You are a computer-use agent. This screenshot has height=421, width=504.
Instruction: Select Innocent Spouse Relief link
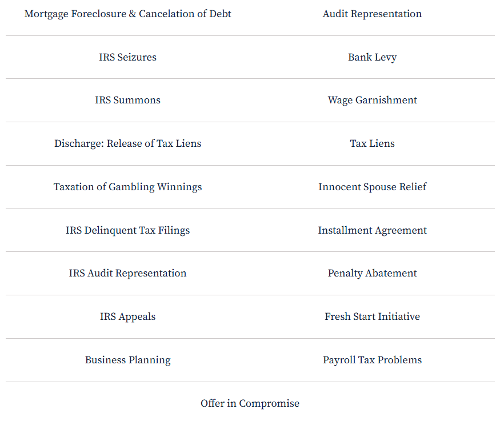point(372,187)
